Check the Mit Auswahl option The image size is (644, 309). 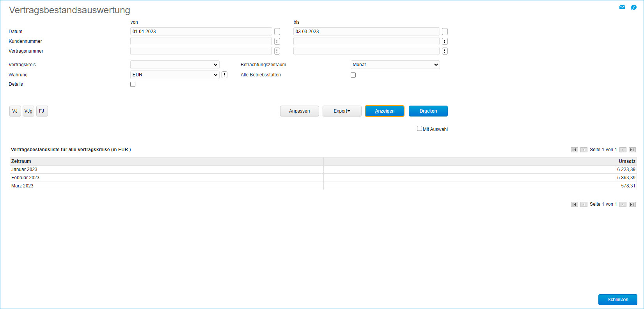coord(419,129)
